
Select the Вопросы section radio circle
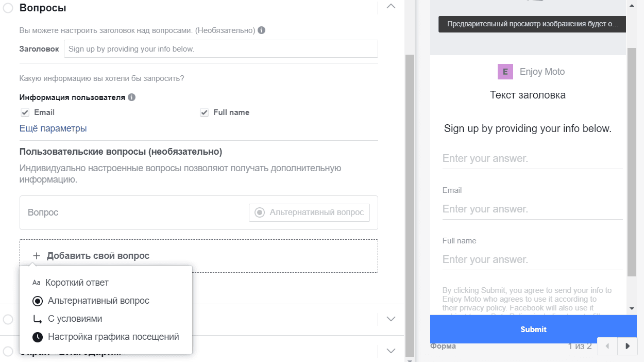pyautogui.click(x=8, y=8)
